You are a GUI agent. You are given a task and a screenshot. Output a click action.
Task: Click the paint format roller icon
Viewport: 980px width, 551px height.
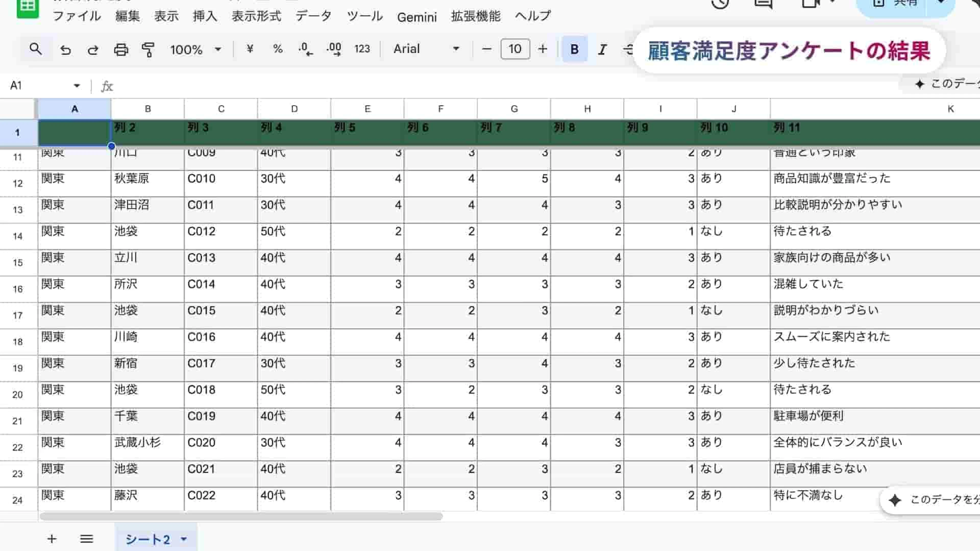click(x=148, y=49)
